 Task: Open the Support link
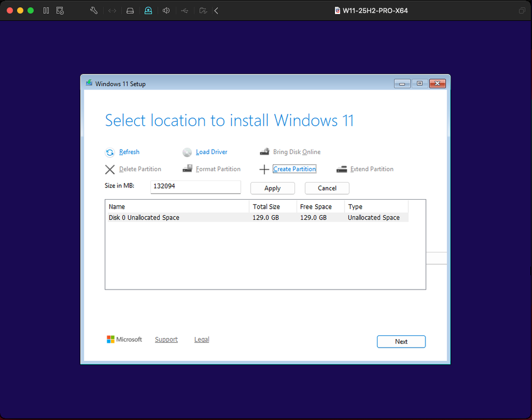click(166, 339)
